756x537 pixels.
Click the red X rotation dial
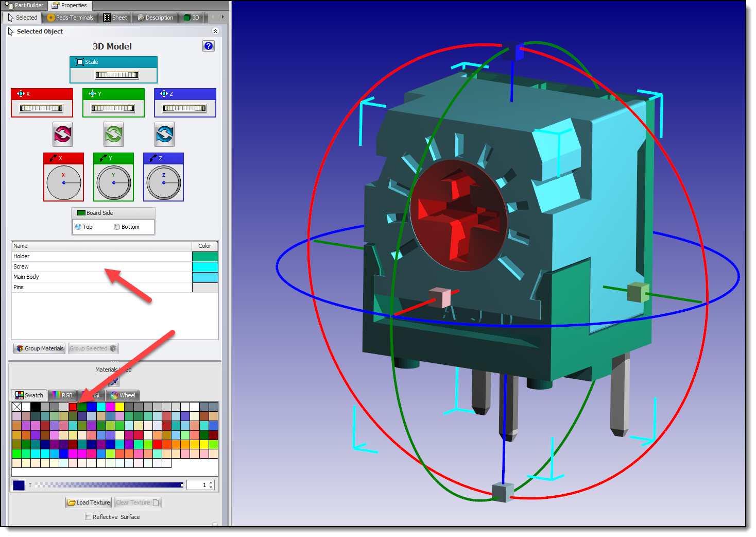coord(64,182)
